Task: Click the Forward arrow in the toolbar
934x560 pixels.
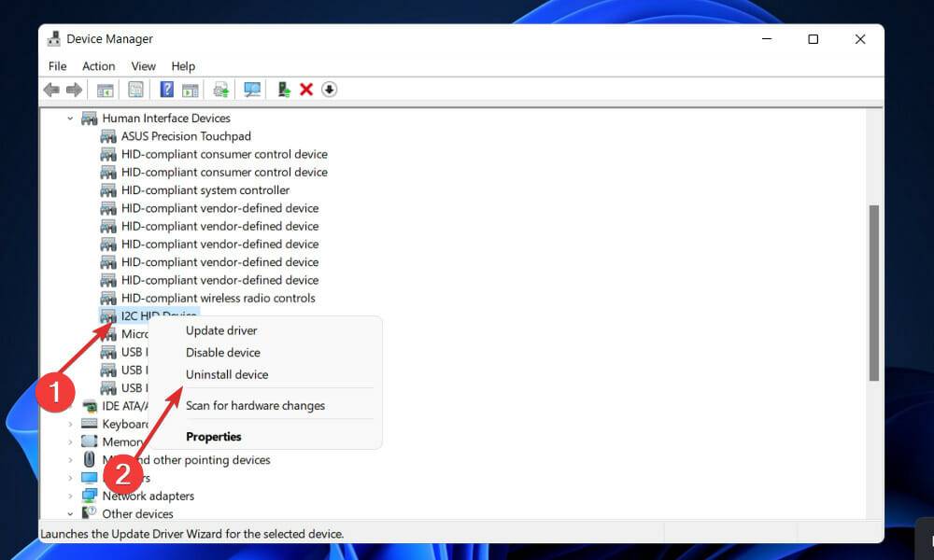Action: tap(74, 90)
